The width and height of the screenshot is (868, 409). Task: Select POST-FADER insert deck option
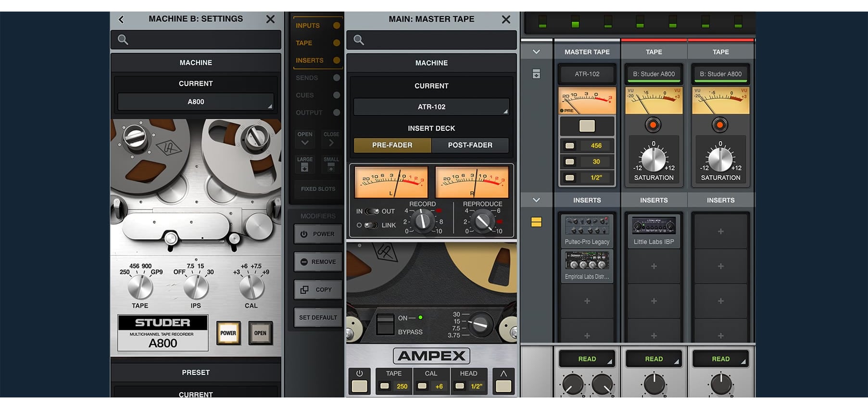coord(470,145)
